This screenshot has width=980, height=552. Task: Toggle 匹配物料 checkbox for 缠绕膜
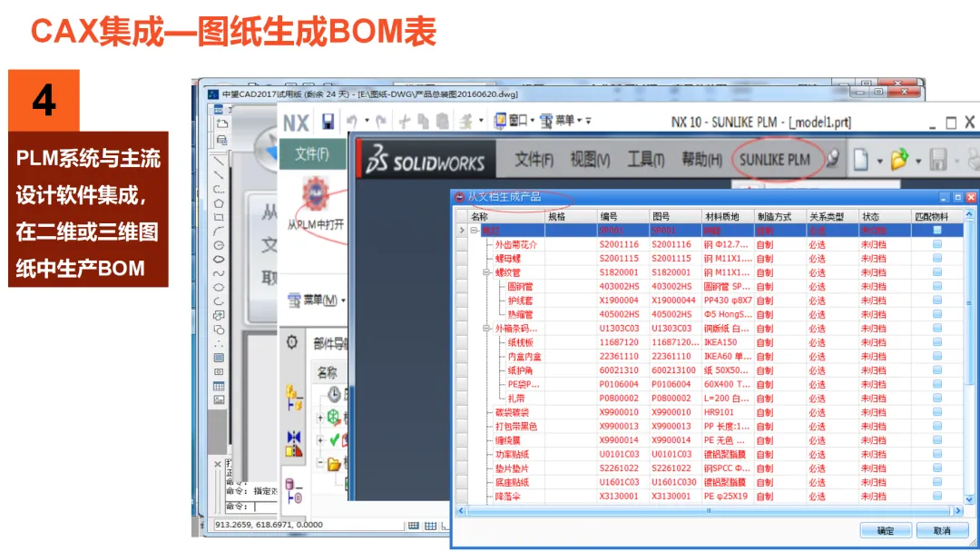(936, 440)
